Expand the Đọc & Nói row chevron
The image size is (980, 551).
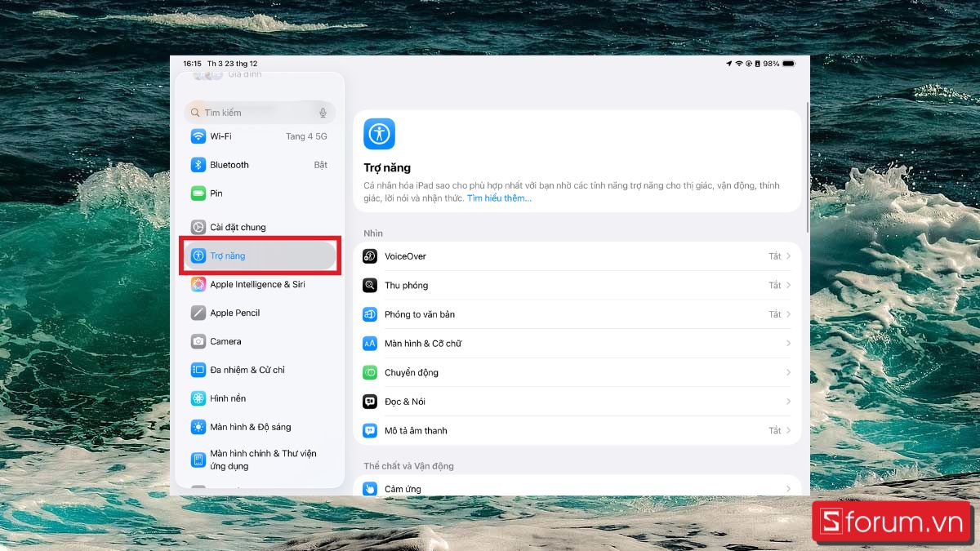click(789, 402)
